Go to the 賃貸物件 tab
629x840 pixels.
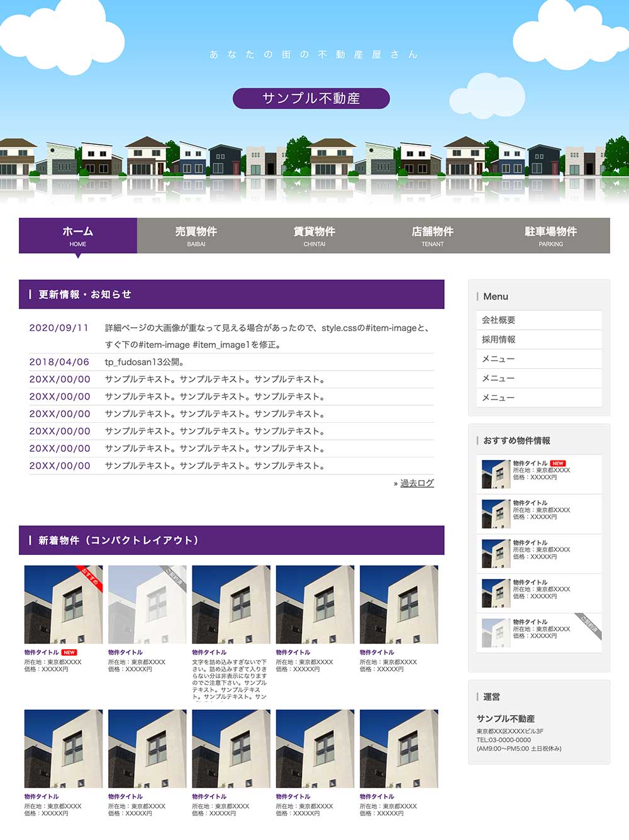314,235
